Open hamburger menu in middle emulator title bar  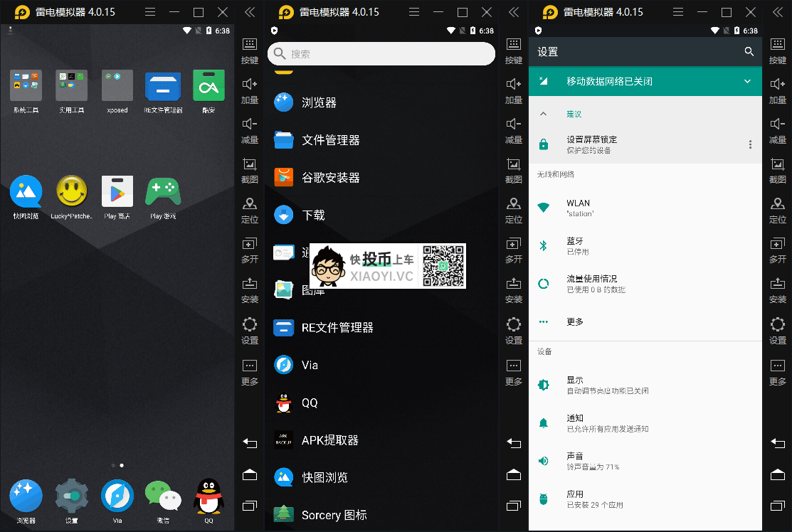point(414,11)
